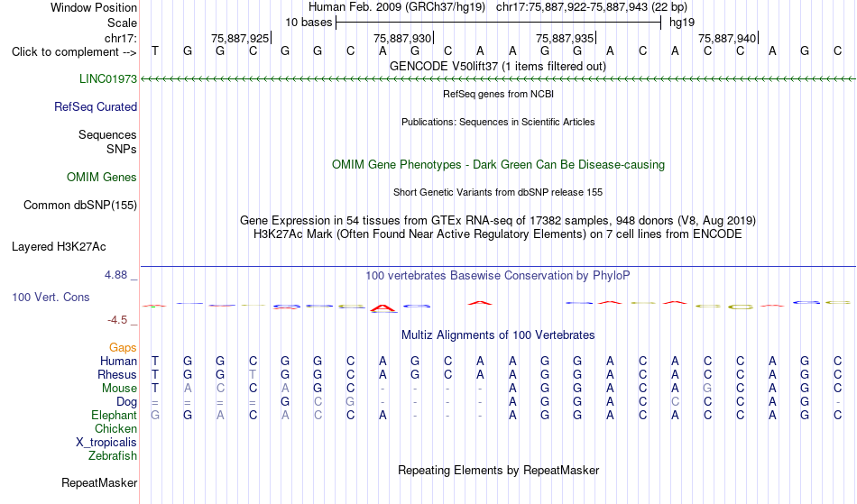Click the Gaps row label

coord(123,347)
